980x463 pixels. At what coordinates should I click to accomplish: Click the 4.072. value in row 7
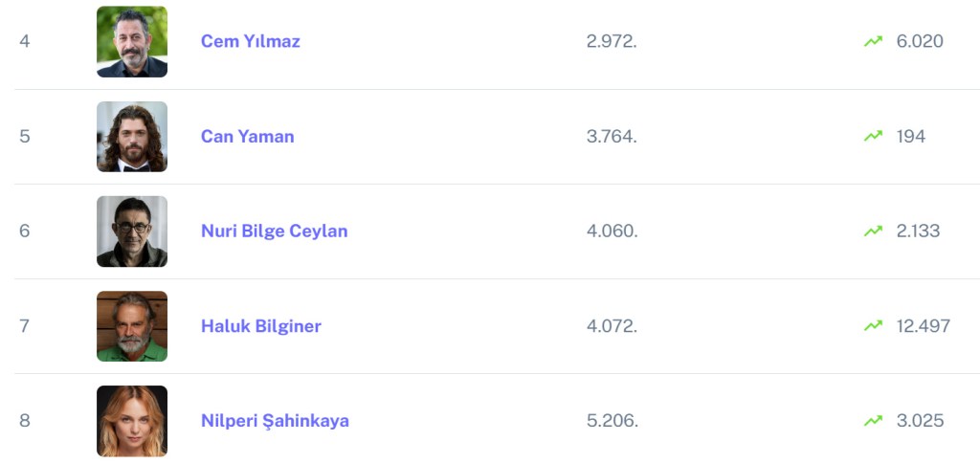612,325
